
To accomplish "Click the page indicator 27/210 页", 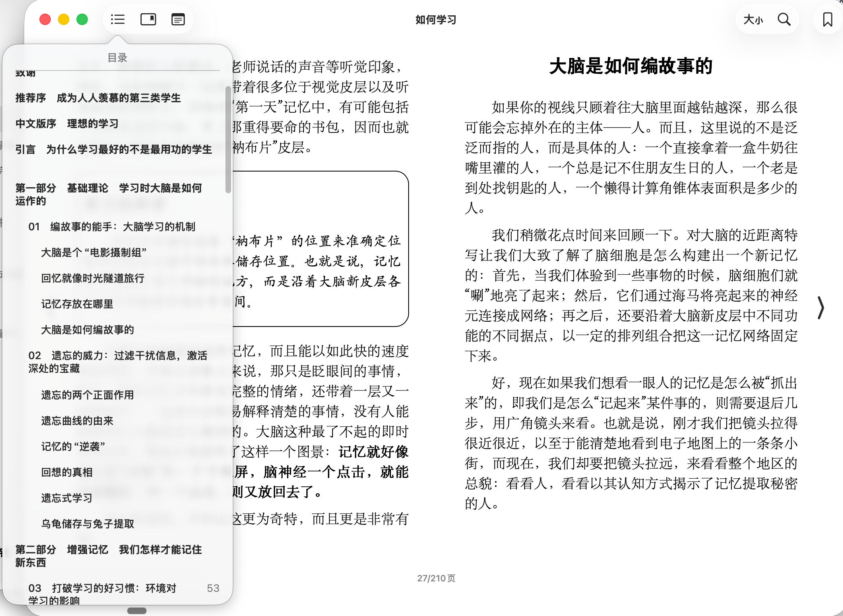I will click(x=436, y=578).
